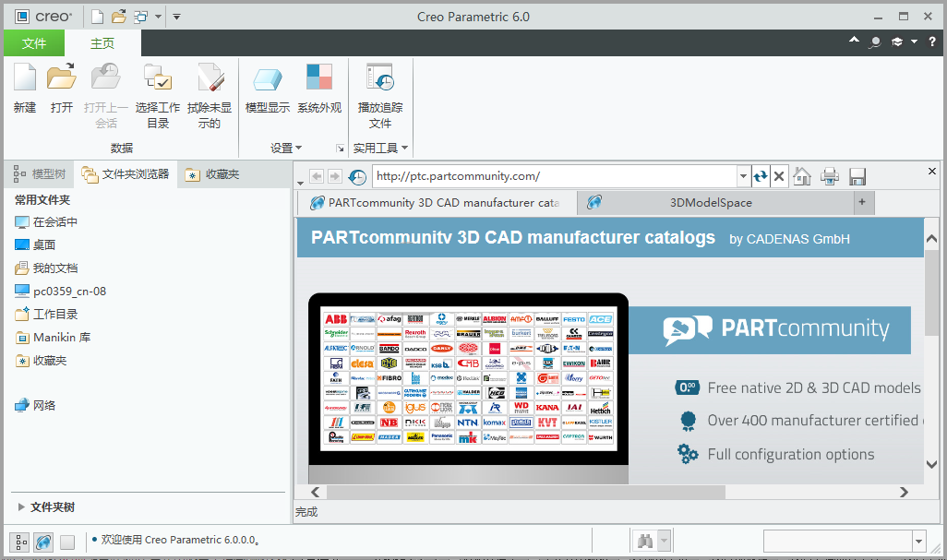This screenshot has height=560, width=947.
Task: Open the address bar history dropdown
Action: click(x=743, y=175)
